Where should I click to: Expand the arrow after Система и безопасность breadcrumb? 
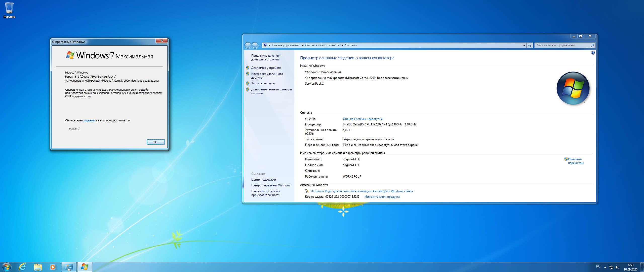342,45
